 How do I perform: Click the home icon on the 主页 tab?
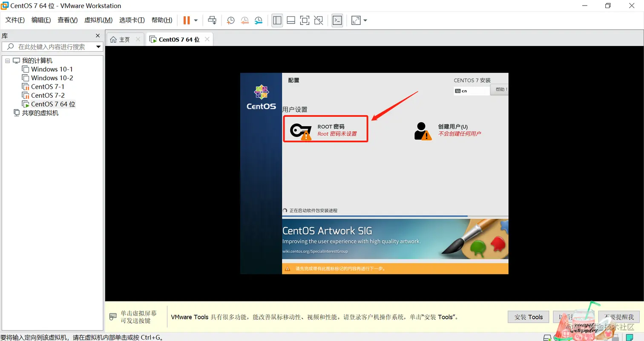[113, 40]
